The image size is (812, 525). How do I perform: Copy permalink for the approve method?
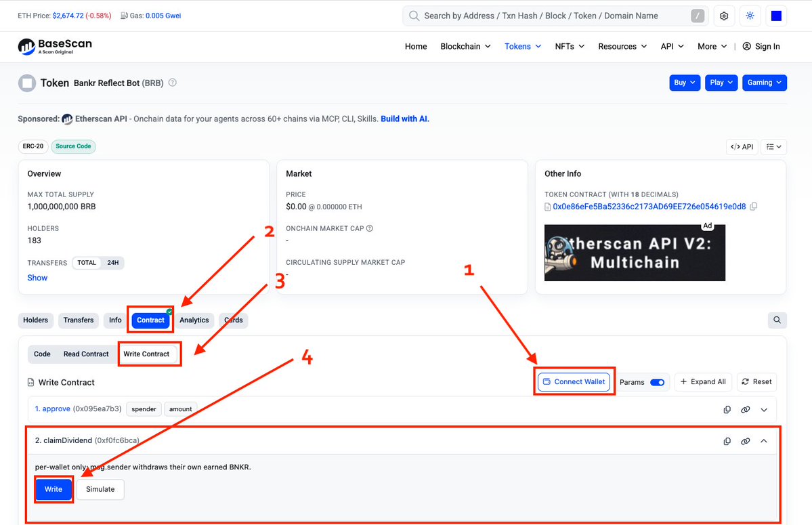tap(745, 410)
